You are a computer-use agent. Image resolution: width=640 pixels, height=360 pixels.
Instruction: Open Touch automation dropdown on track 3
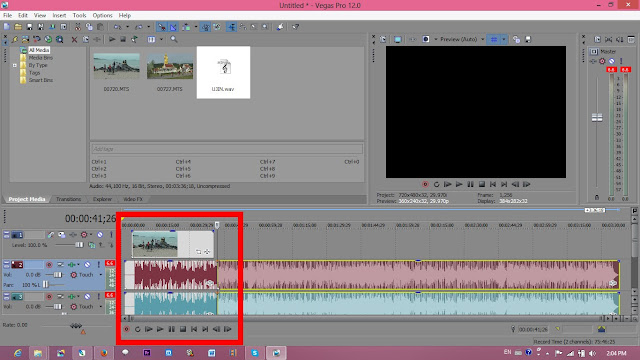(x=100, y=307)
